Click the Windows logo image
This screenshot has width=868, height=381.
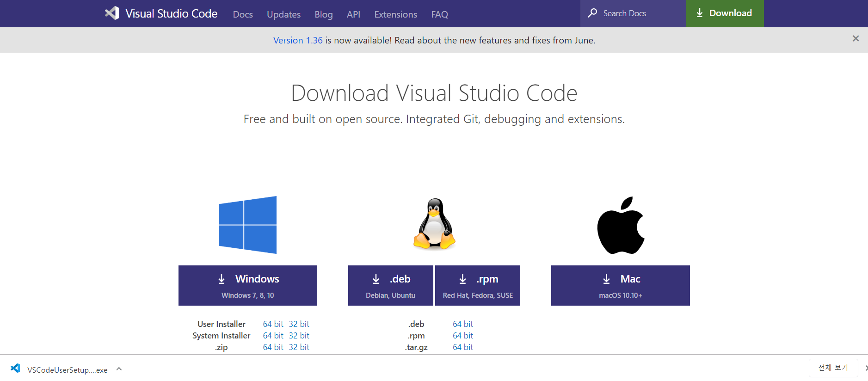[247, 225]
